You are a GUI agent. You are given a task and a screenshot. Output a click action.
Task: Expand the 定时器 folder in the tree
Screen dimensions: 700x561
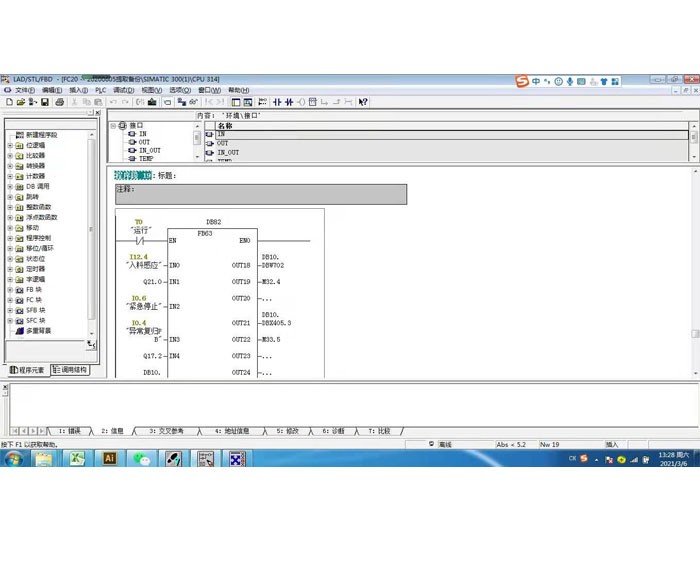click(x=10, y=269)
